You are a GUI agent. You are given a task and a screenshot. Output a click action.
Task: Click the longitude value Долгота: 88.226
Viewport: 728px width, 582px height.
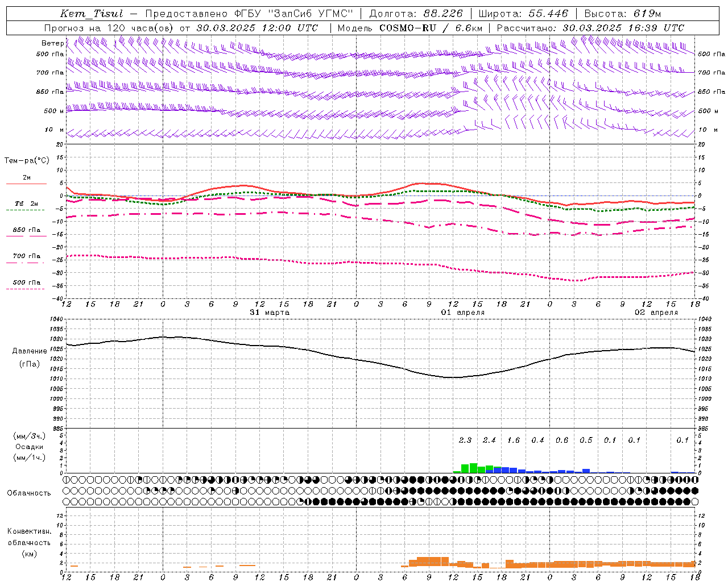click(416, 14)
